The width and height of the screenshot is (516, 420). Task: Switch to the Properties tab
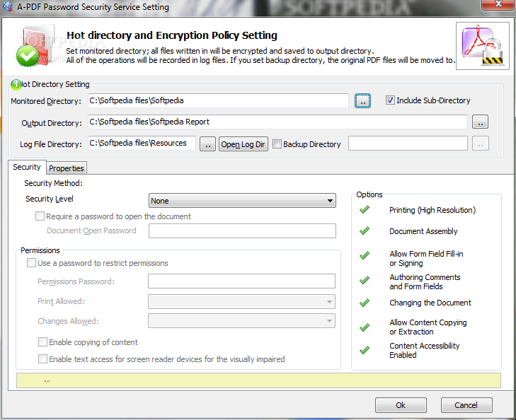pyautogui.click(x=67, y=168)
